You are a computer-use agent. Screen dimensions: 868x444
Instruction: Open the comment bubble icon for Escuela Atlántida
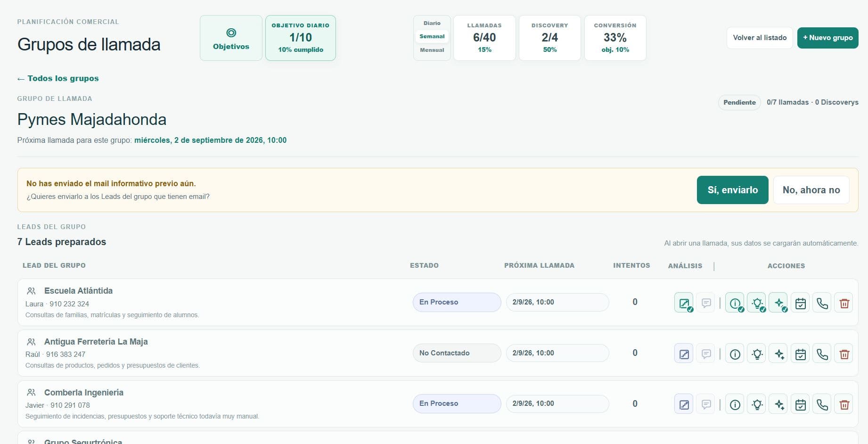(x=706, y=303)
